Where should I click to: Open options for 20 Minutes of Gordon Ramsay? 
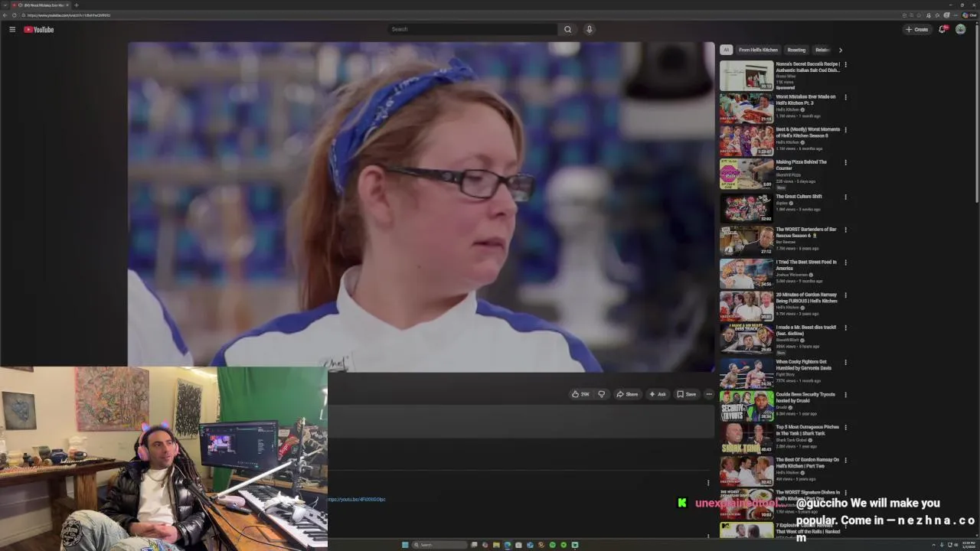point(845,295)
